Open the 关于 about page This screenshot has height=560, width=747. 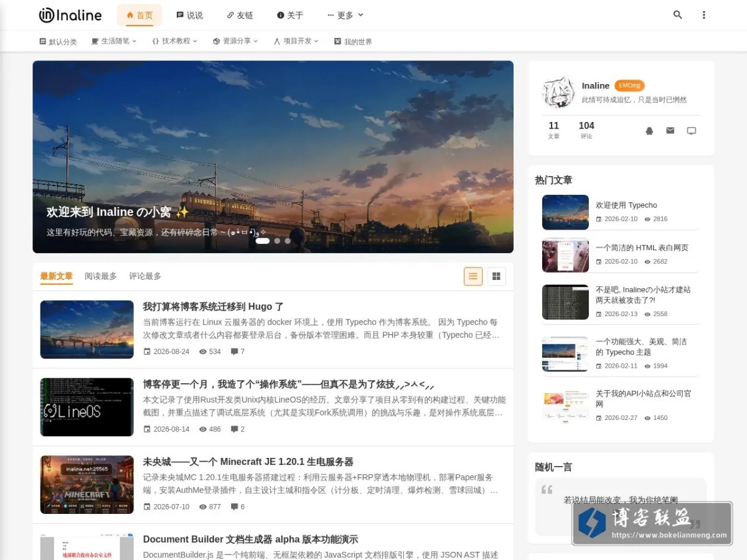tap(290, 15)
